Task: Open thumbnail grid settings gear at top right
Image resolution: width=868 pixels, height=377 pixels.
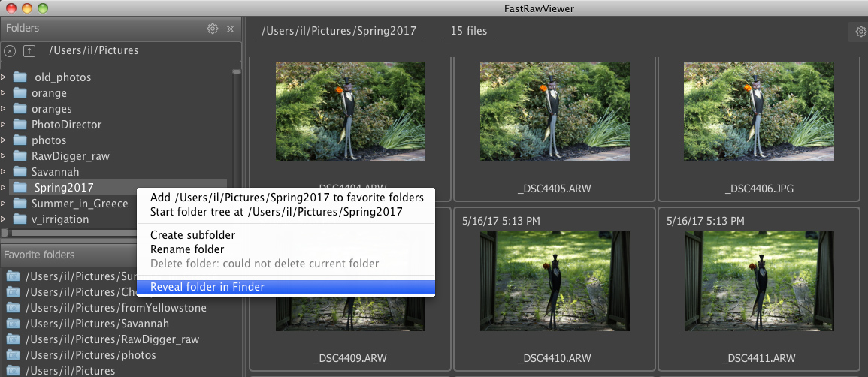Action: pyautogui.click(x=860, y=32)
